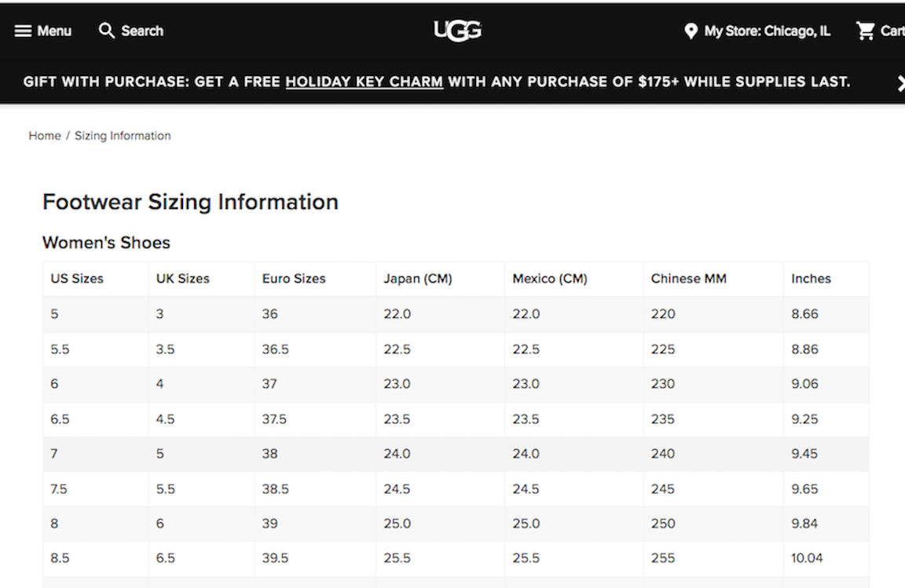905x588 pixels.
Task: Open the Holiday Key Charm link
Action: [x=365, y=82]
